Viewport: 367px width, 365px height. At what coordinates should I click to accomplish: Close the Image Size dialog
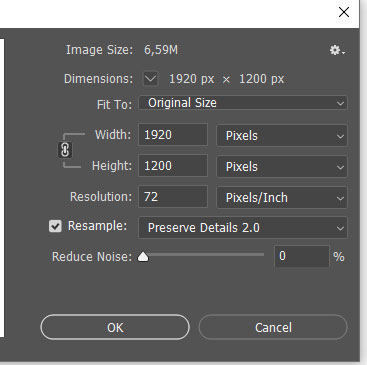point(344,12)
